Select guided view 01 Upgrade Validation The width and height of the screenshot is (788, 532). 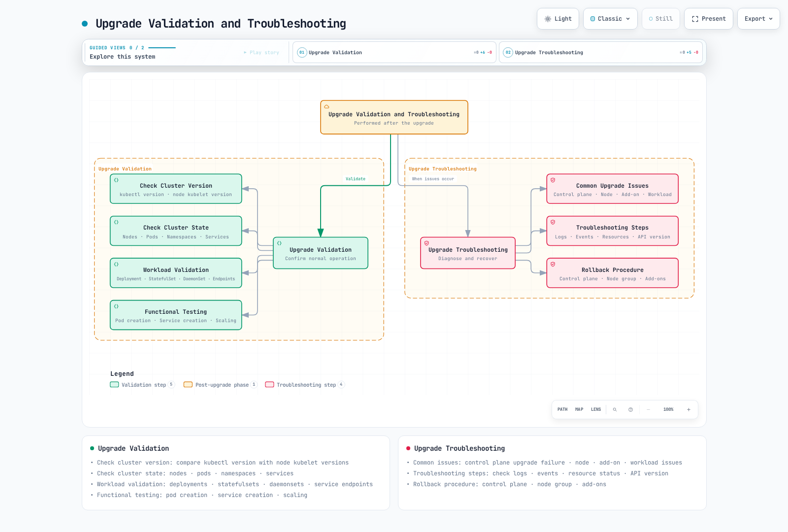[x=394, y=52]
